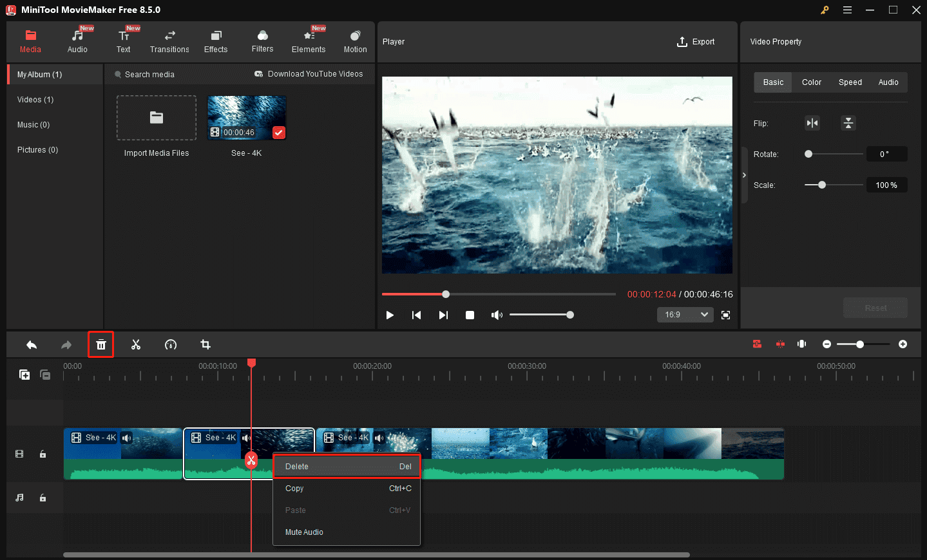Mute the player volume speaker
Viewport: 927px width, 560px height.
(497, 315)
